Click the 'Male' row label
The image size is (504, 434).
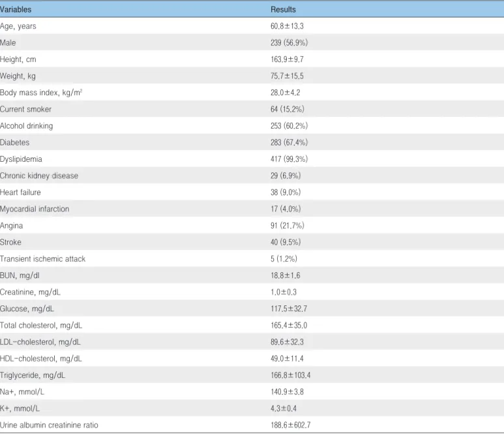coord(8,43)
